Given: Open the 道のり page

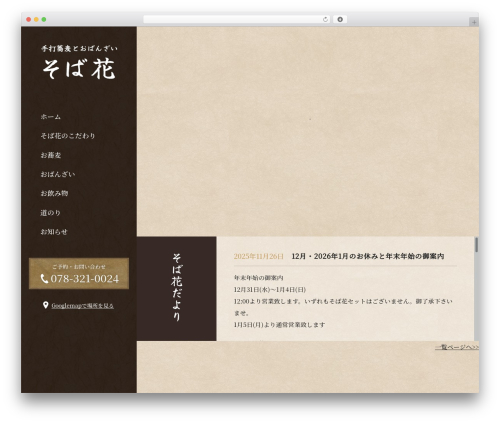Looking at the screenshot, I should tap(50, 213).
